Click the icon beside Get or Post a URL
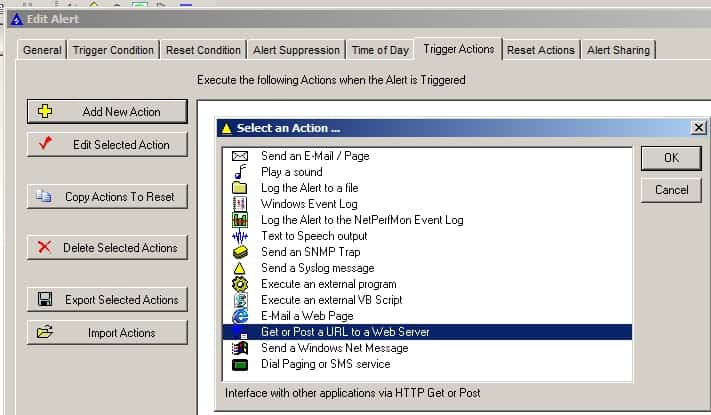The height and width of the screenshot is (415, 711). point(240,332)
